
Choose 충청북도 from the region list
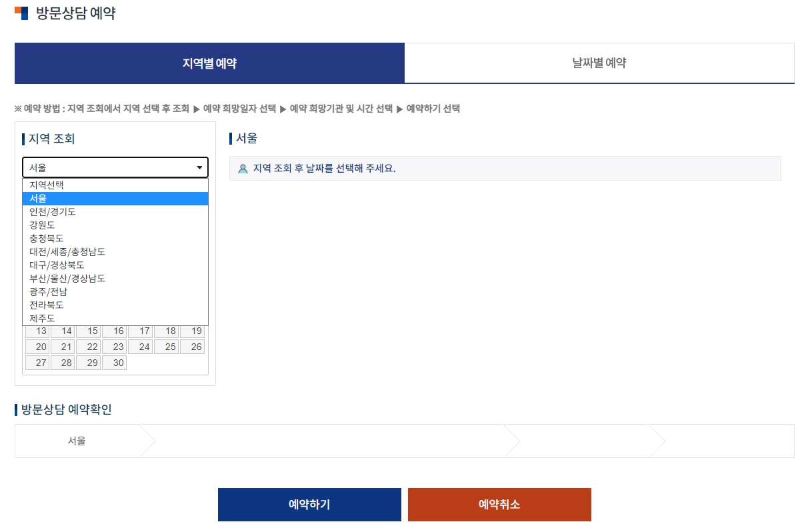coord(115,239)
